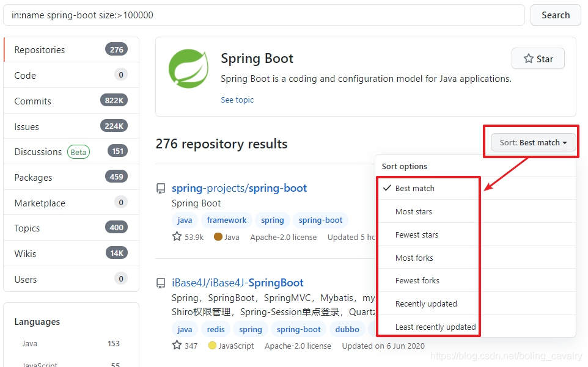The height and width of the screenshot is (367, 588).
Task: Click the Search button
Action: (556, 15)
